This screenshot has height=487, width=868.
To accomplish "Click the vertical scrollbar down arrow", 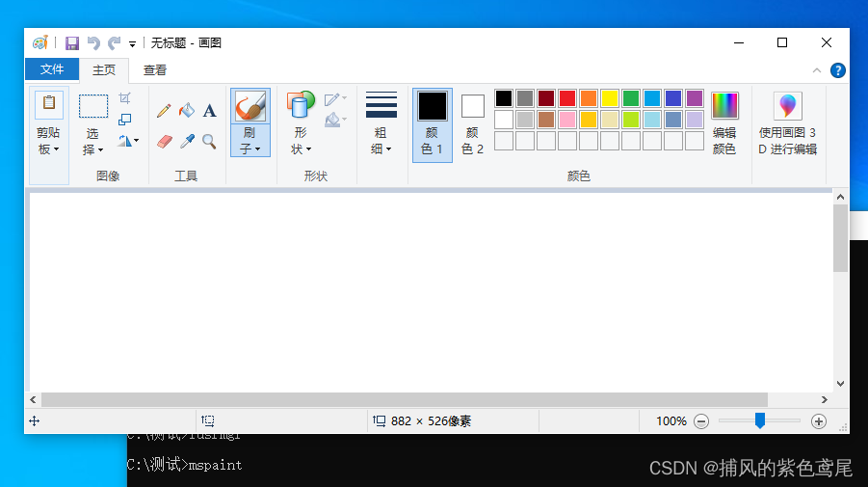I will coord(840,384).
